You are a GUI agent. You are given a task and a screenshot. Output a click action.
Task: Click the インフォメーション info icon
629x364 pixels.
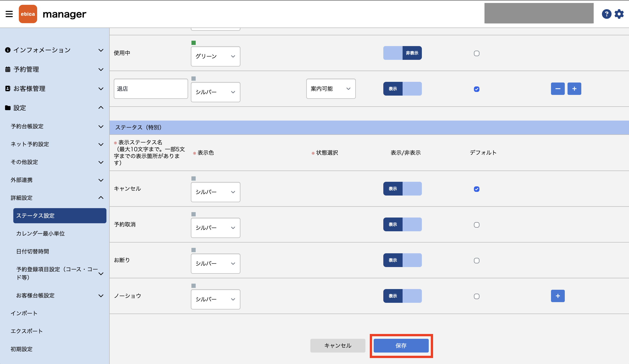[x=8, y=50]
